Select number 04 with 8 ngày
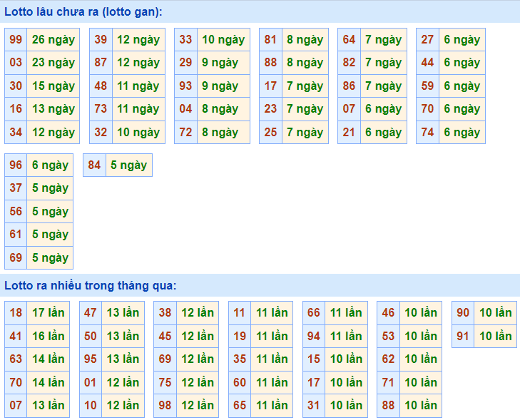 click(185, 108)
